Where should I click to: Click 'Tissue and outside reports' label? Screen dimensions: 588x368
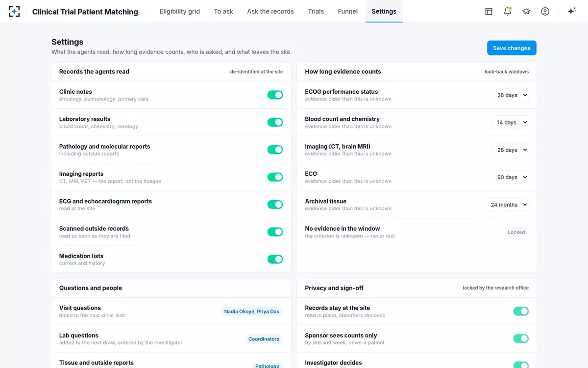point(97,363)
